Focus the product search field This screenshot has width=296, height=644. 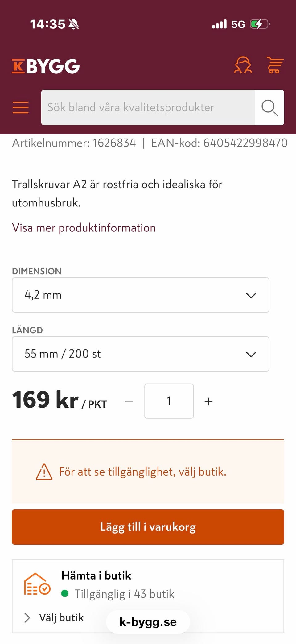point(148,107)
